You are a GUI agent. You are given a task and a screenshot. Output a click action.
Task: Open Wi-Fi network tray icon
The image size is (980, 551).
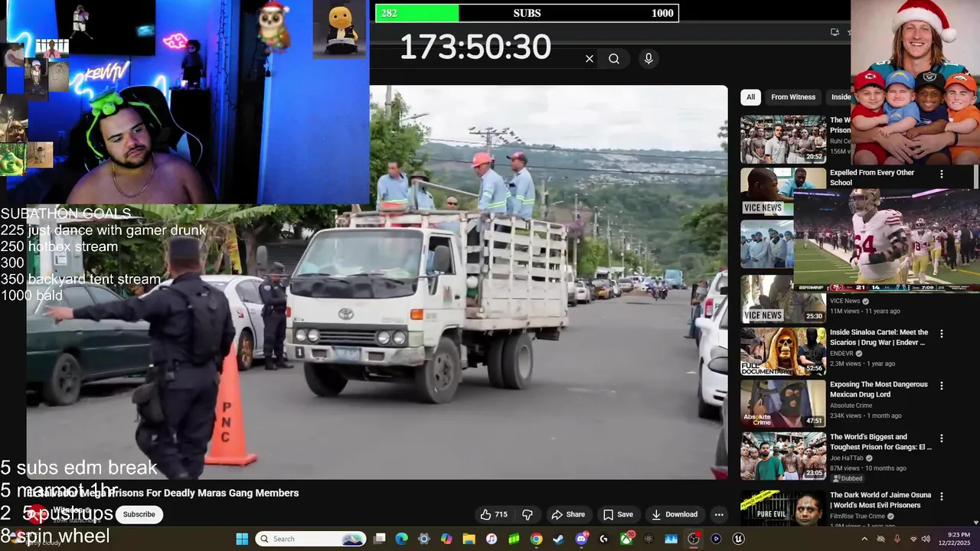tap(913, 539)
